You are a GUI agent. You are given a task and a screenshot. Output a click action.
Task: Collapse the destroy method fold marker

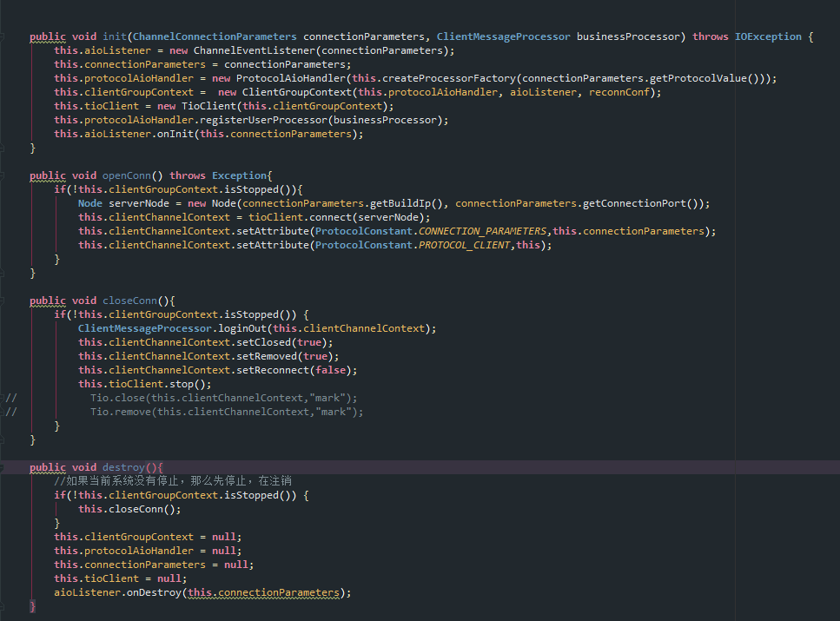[x=2, y=468]
